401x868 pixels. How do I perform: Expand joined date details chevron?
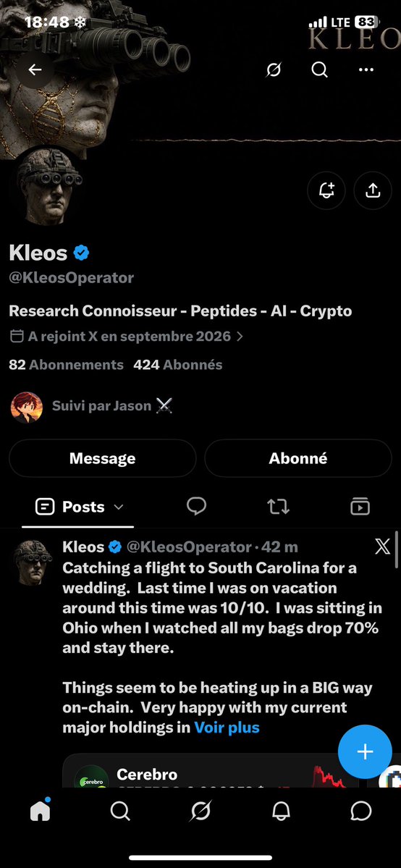[240, 337]
